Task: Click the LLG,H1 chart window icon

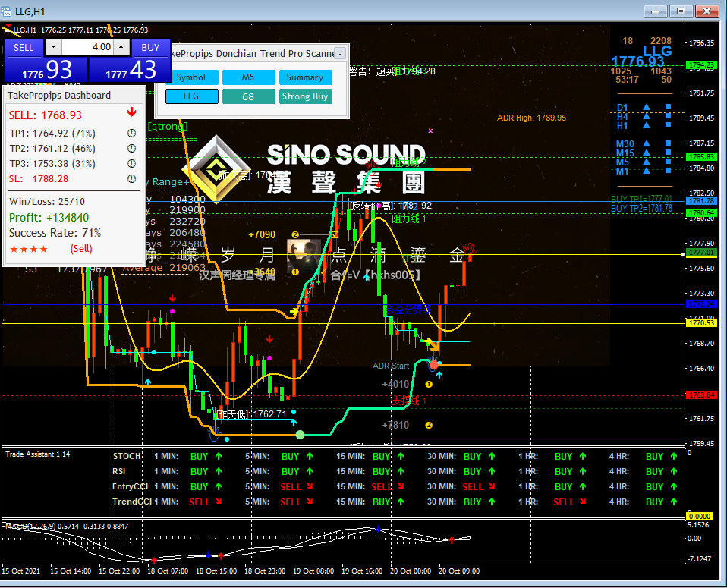Action: click(7, 11)
